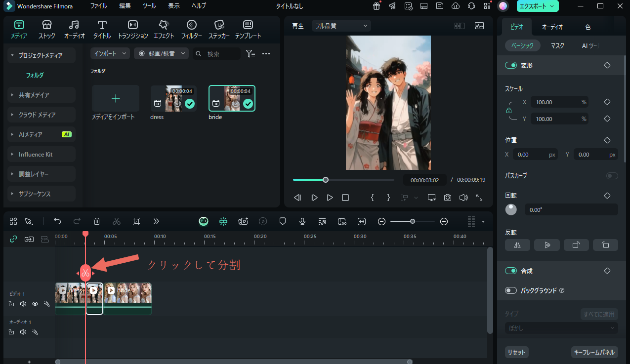The image size is (630, 364).
Task: Click the サブシーケンス sidebar item
Action: pyautogui.click(x=42, y=194)
